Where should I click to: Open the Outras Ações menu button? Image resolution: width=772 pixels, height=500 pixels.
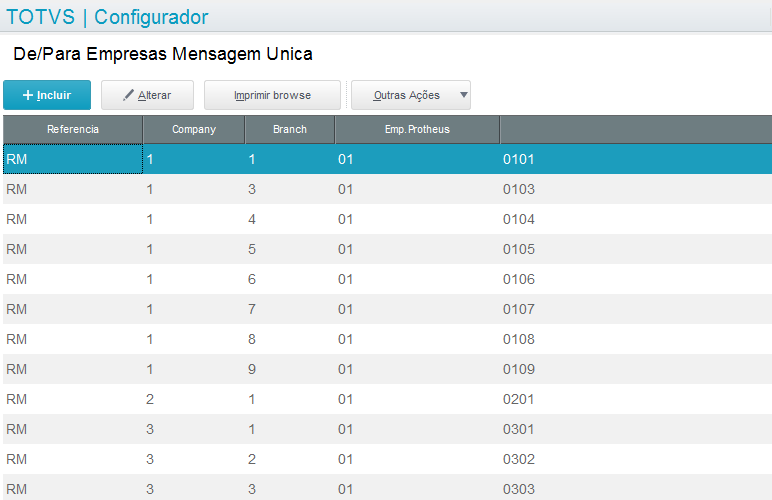point(411,95)
